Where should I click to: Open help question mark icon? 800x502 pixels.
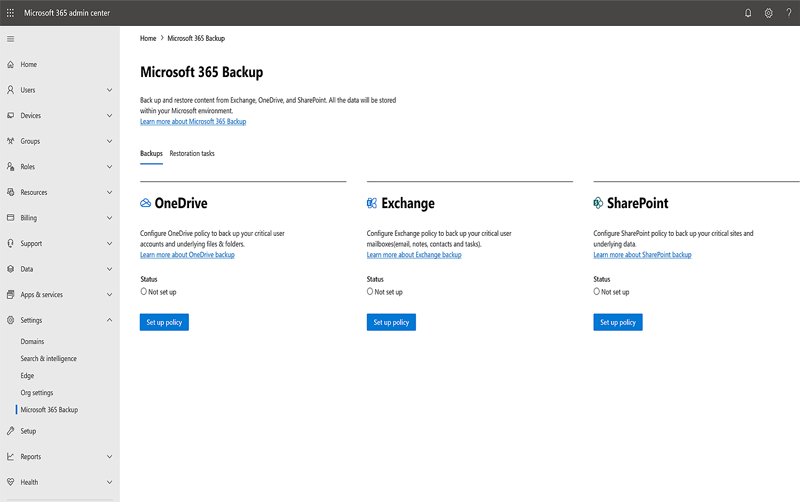point(789,13)
